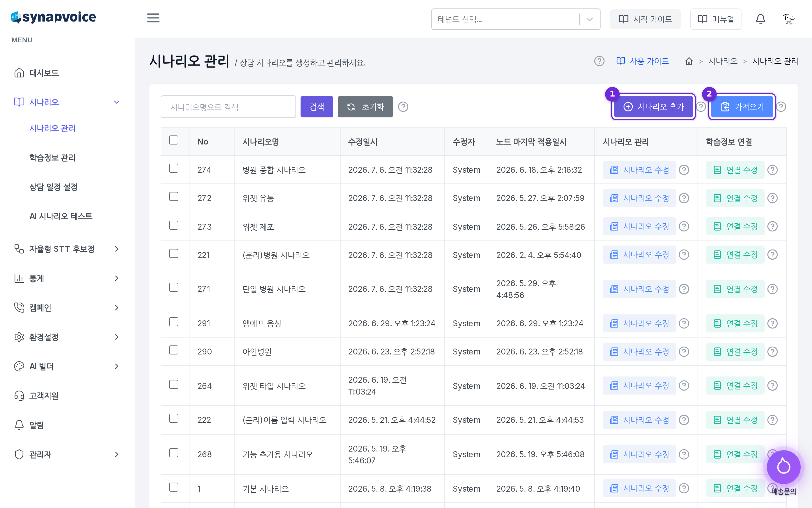
Task: Click scenario-edit help icon for row 221
Action: (684, 255)
